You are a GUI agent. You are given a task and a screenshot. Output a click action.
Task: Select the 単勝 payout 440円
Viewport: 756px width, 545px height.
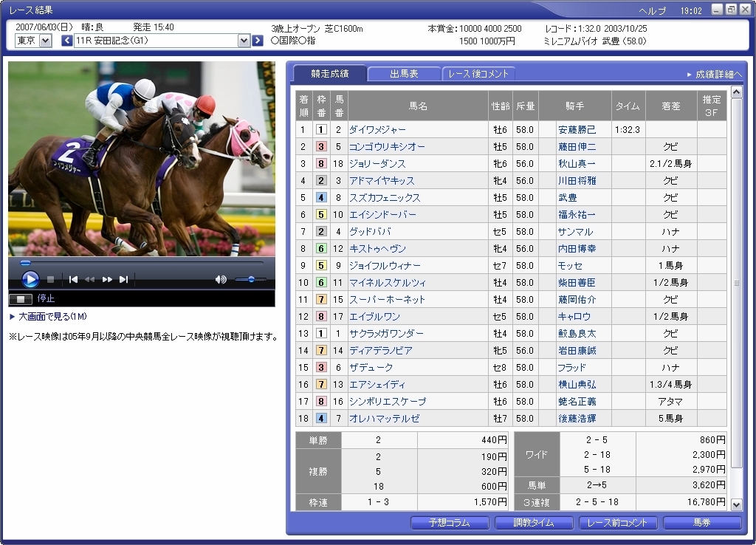494,440
